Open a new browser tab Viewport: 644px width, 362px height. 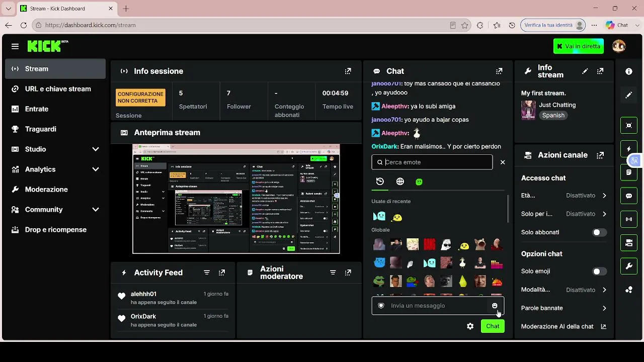(126, 9)
